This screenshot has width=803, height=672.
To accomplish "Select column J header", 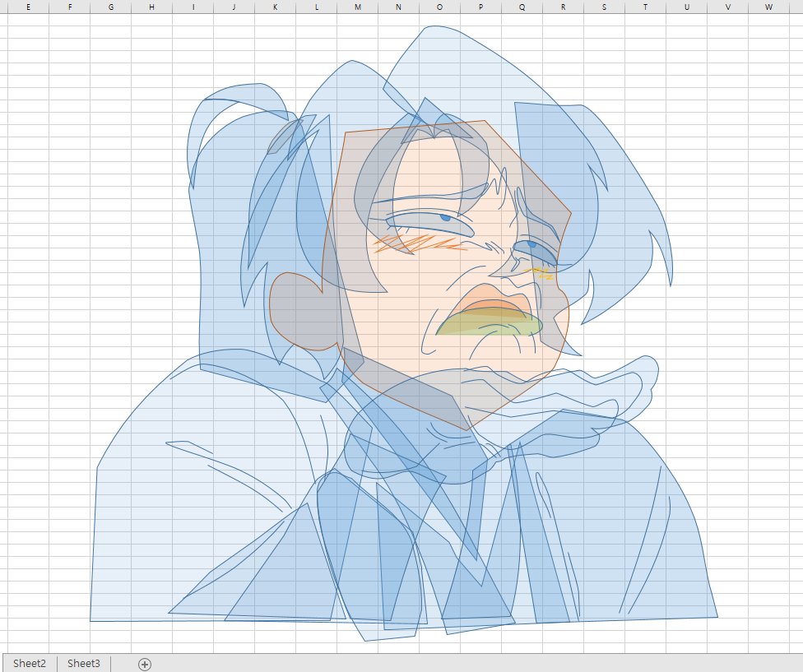I will [x=234, y=7].
